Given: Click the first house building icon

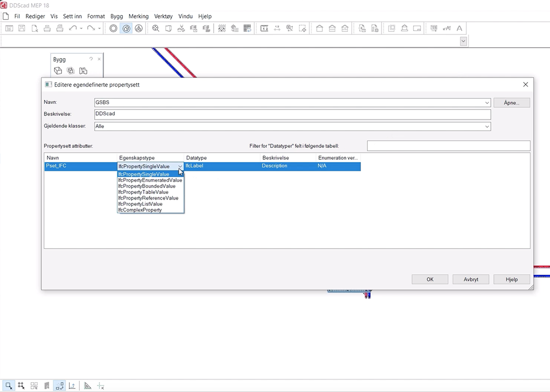Looking at the screenshot, I should tap(320, 28).
